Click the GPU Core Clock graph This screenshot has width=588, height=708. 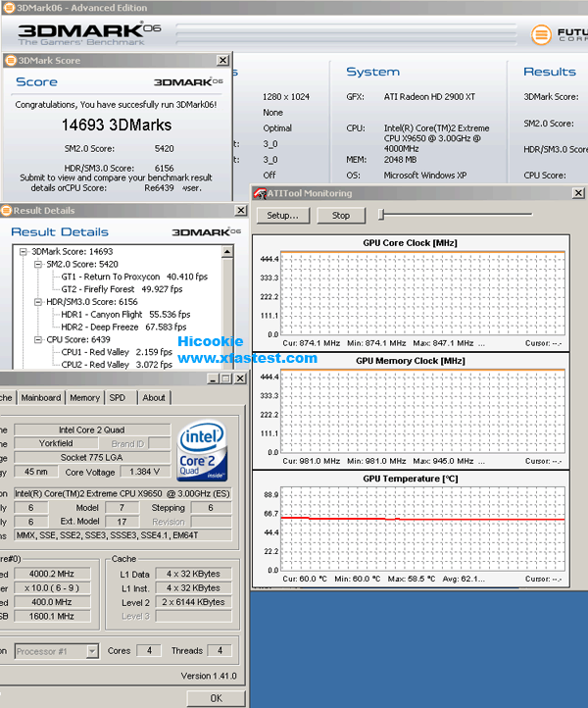tap(422, 293)
